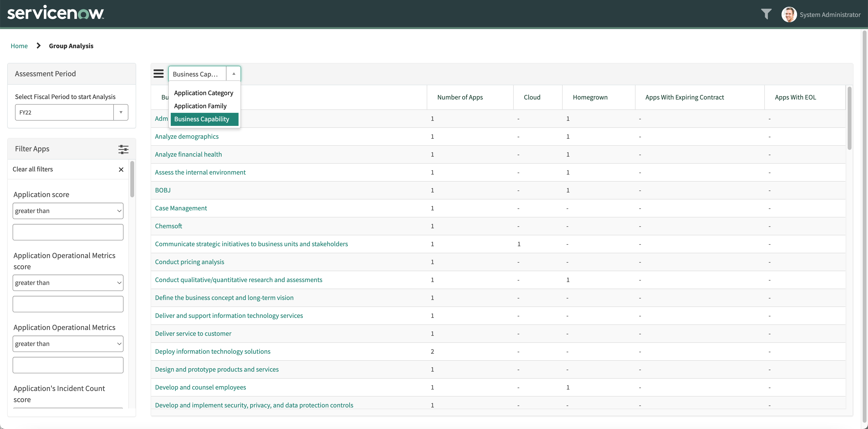Viewport: 868px width, 429px height.
Task: Go to Home breadcrumb link
Action: (19, 46)
